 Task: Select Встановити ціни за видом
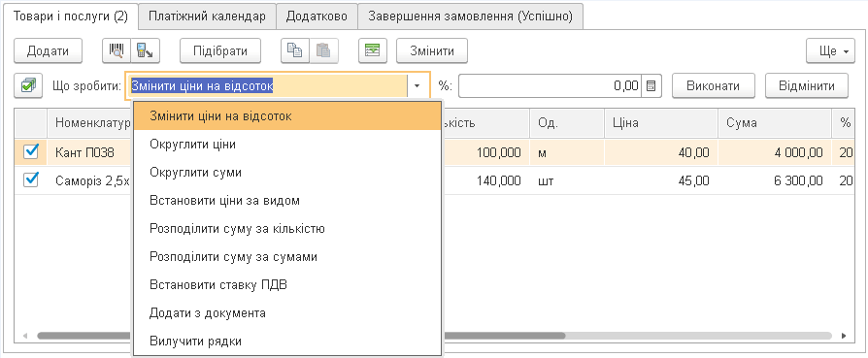(x=287, y=201)
